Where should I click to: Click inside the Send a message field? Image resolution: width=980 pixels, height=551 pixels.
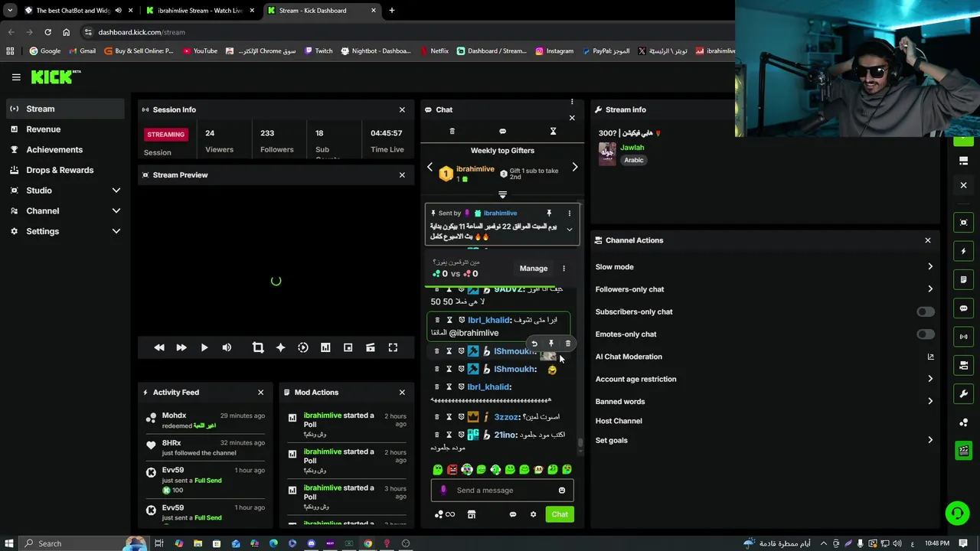(x=502, y=491)
